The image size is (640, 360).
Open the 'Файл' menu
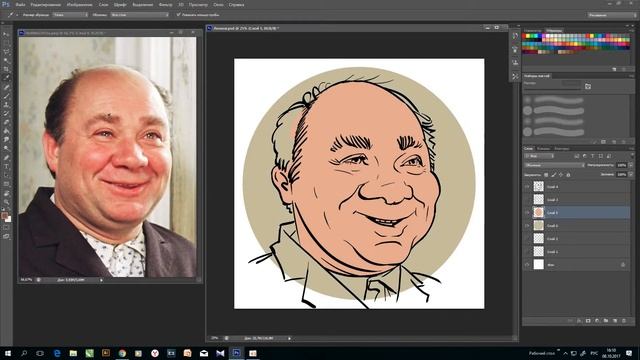(x=20, y=5)
